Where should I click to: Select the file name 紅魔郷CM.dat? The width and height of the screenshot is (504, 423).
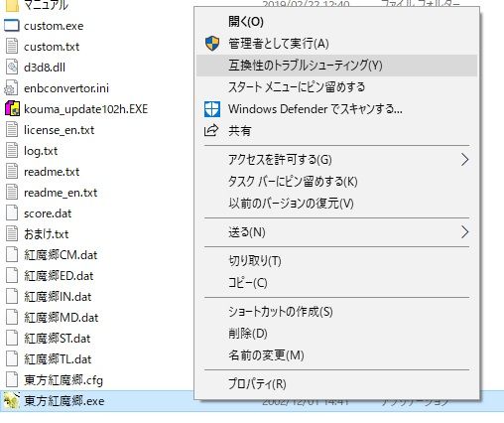(x=61, y=255)
